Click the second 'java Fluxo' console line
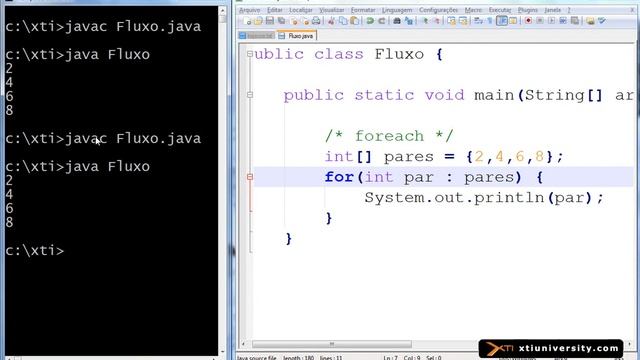 click(78, 167)
